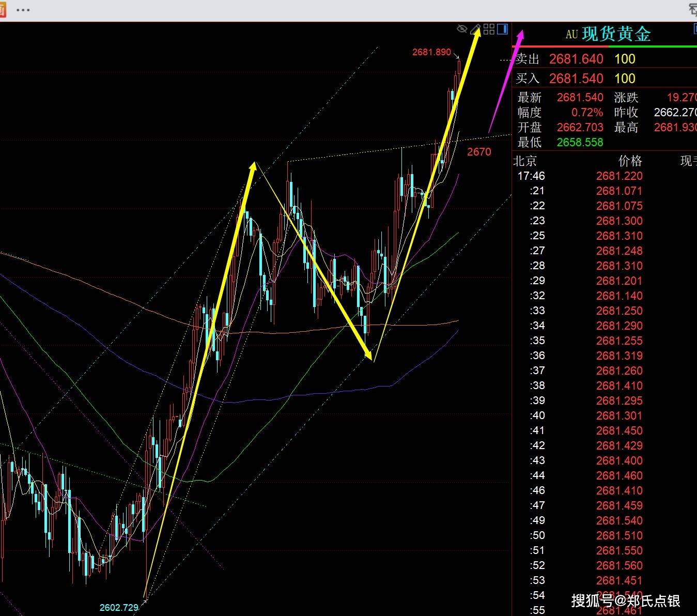
Task: Select the :47 tick row priced 2681.459
Action: point(605,505)
